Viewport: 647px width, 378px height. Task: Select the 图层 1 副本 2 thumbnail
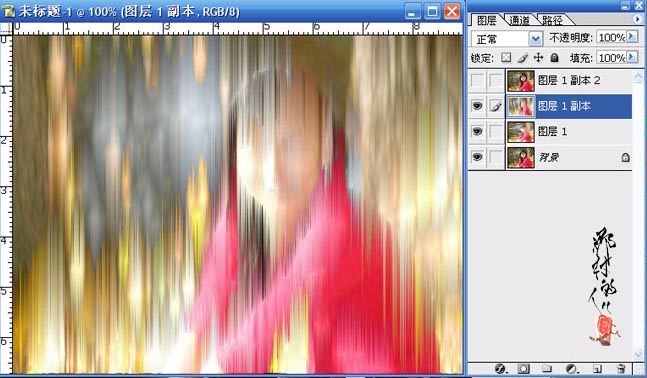(x=521, y=80)
